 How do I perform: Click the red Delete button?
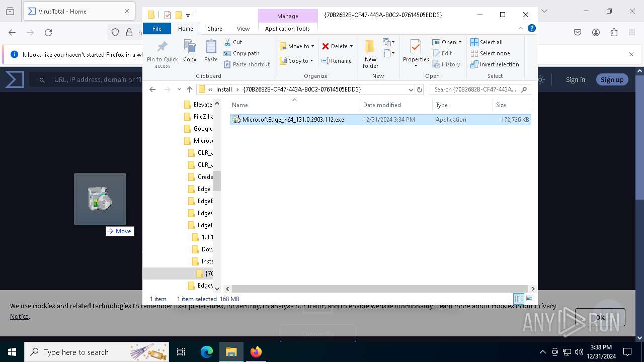click(335, 46)
